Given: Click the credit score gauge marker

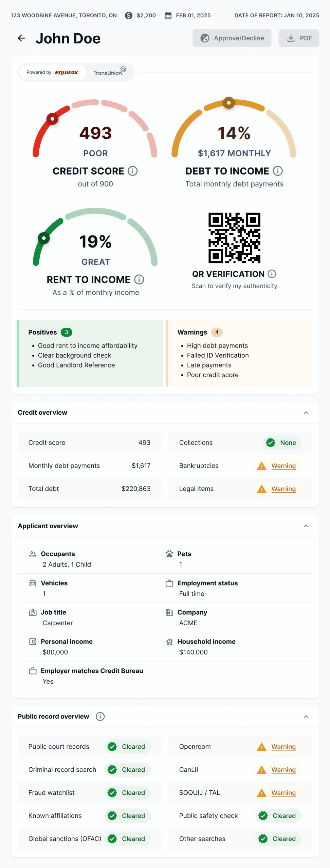Looking at the screenshot, I should (52, 119).
